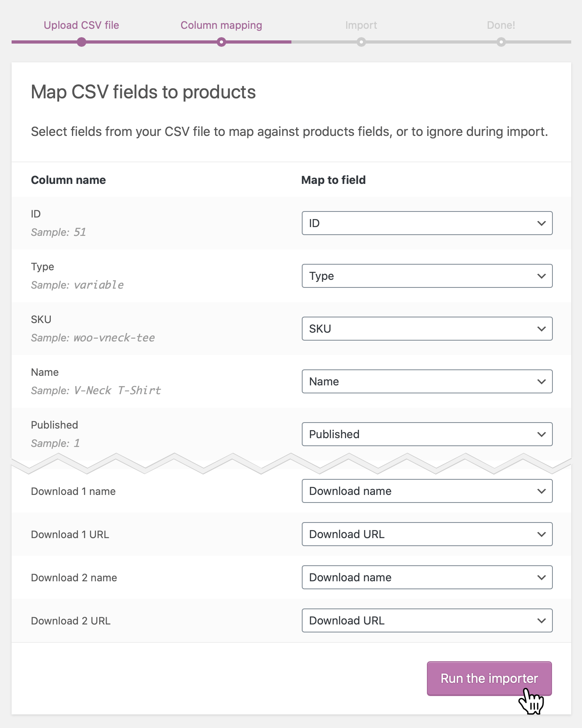Click the Done step progress dot

click(x=501, y=42)
